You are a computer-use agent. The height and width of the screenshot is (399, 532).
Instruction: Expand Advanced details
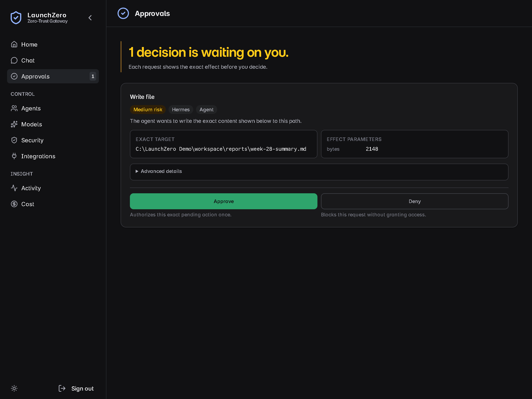(x=319, y=172)
